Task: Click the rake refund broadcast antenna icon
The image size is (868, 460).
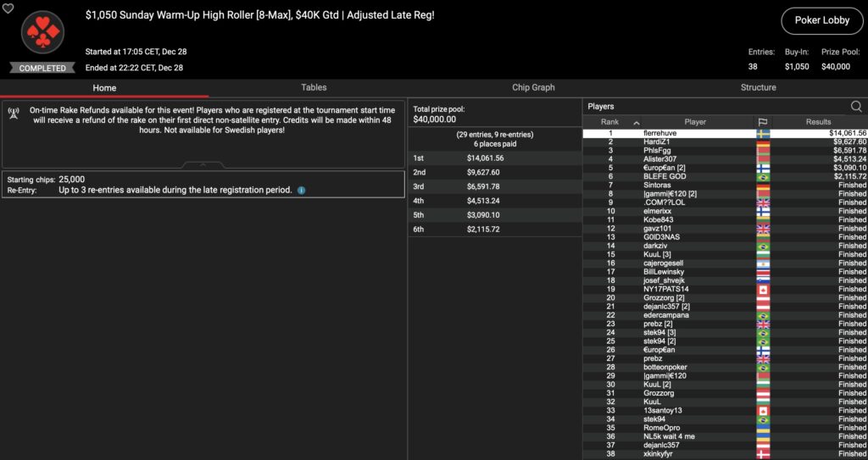Action: click(x=14, y=113)
